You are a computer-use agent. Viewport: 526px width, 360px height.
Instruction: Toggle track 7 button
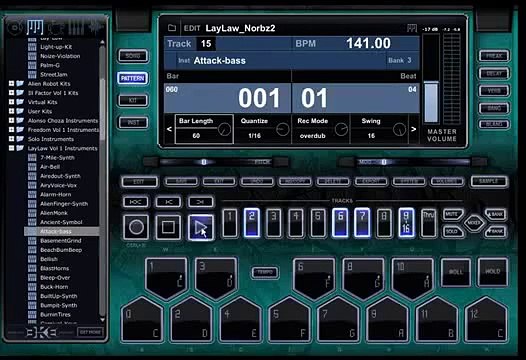pos(362,222)
